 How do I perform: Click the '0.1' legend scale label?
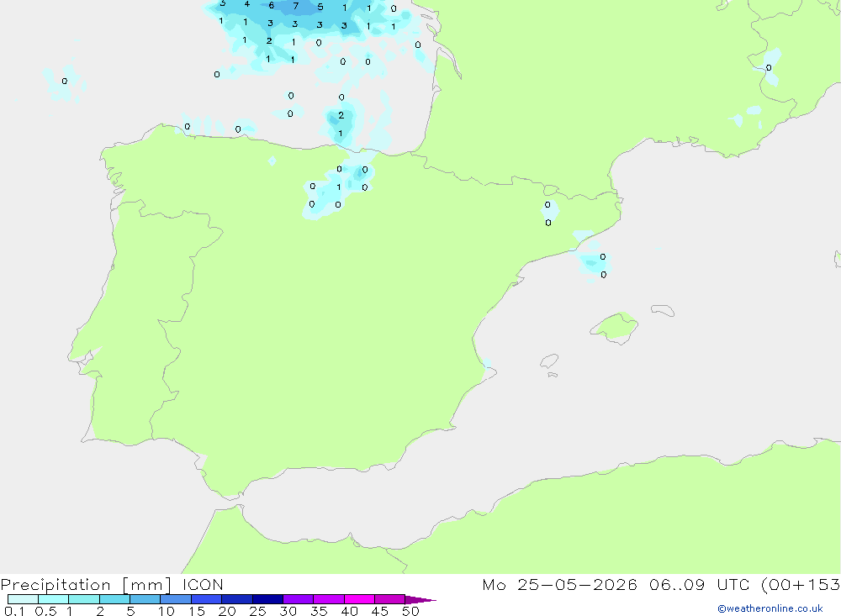click(x=14, y=611)
